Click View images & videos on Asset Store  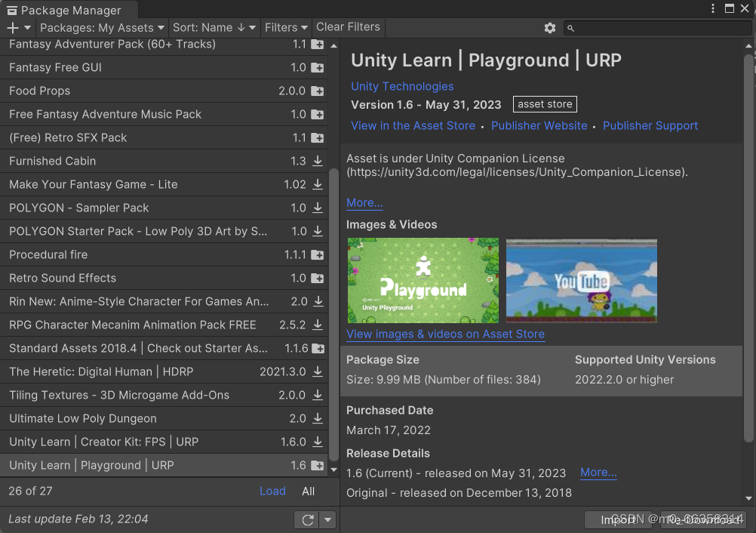pos(445,334)
